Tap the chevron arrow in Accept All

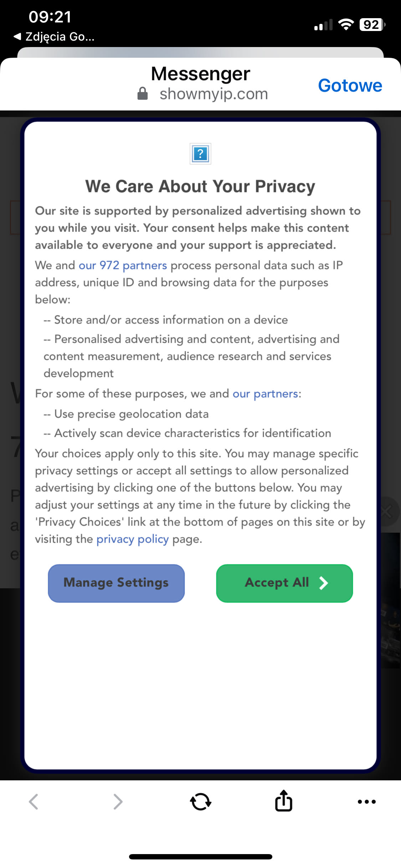323,583
